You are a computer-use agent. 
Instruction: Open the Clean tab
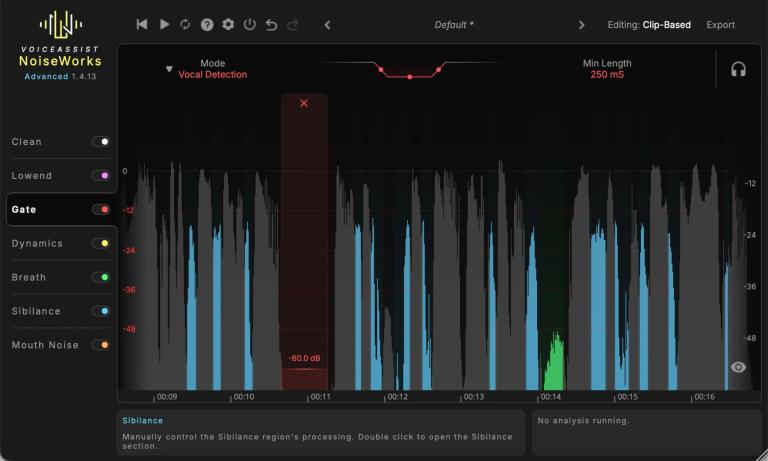click(26, 142)
